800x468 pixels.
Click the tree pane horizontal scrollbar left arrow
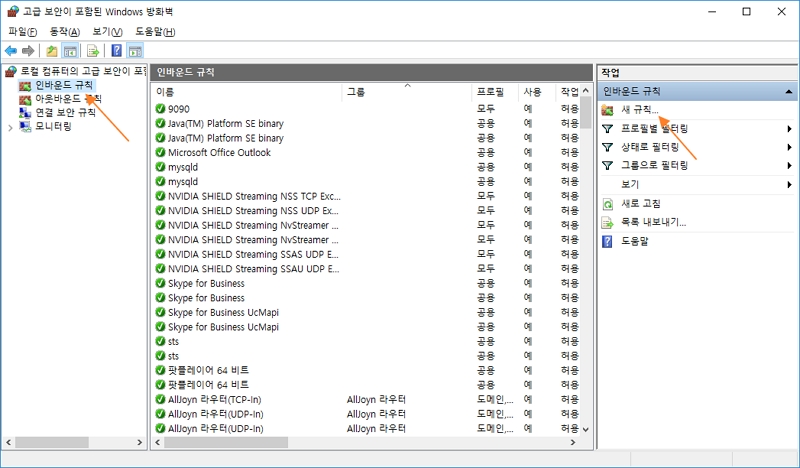(x=9, y=442)
